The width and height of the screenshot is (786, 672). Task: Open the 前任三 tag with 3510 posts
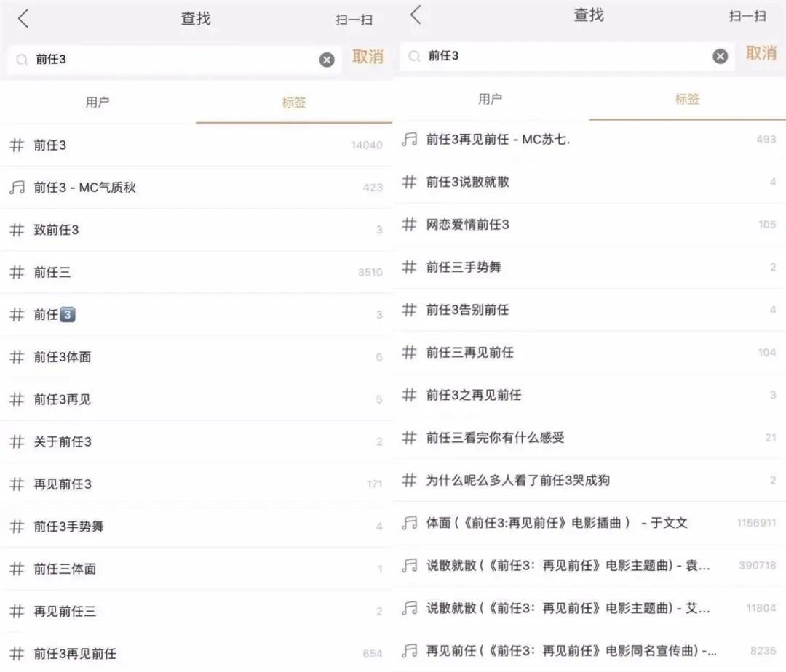(x=196, y=273)
